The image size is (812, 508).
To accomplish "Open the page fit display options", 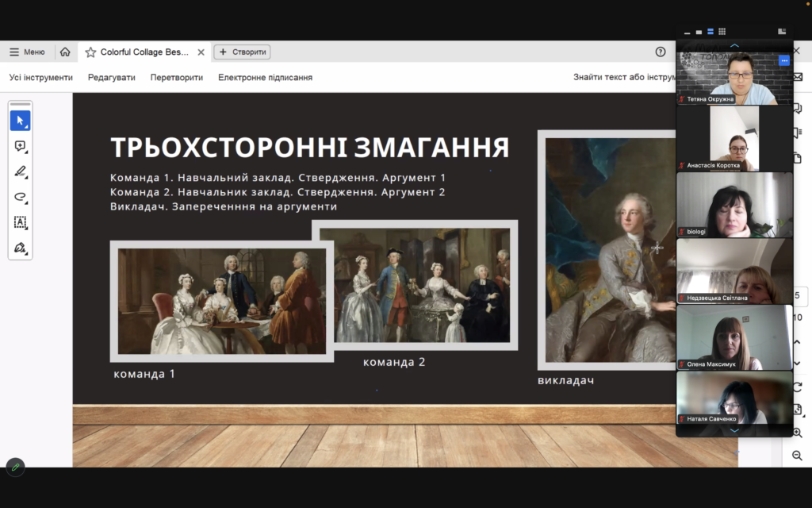I will click(798, 410).
